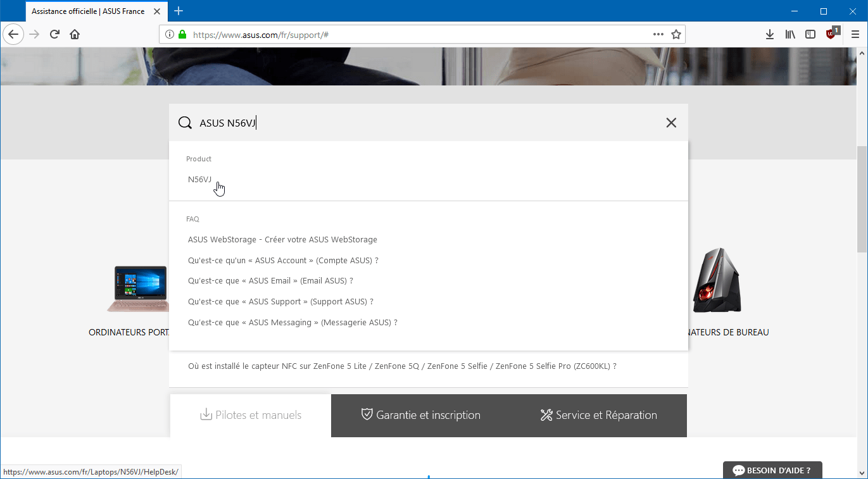This screenshot has width=868, height=479.
Task: Click the magnifier search icon
Action: tap(185, 123)
